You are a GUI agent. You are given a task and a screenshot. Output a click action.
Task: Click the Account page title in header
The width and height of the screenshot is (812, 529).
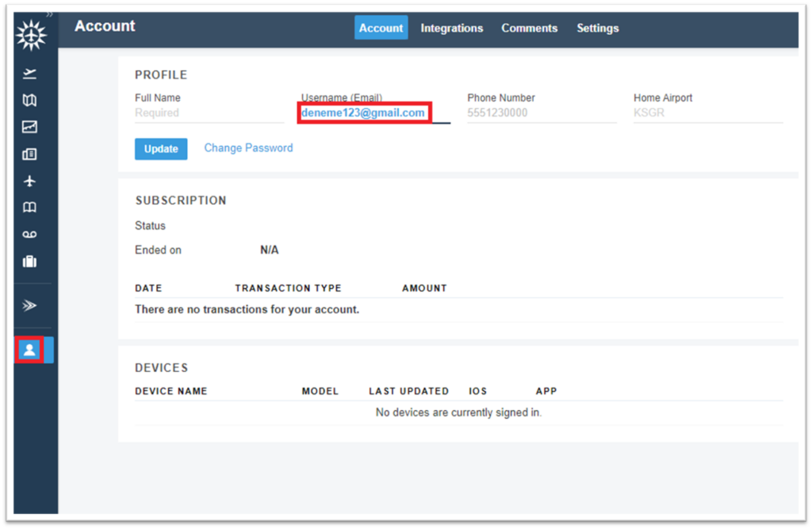pos(105,26)
